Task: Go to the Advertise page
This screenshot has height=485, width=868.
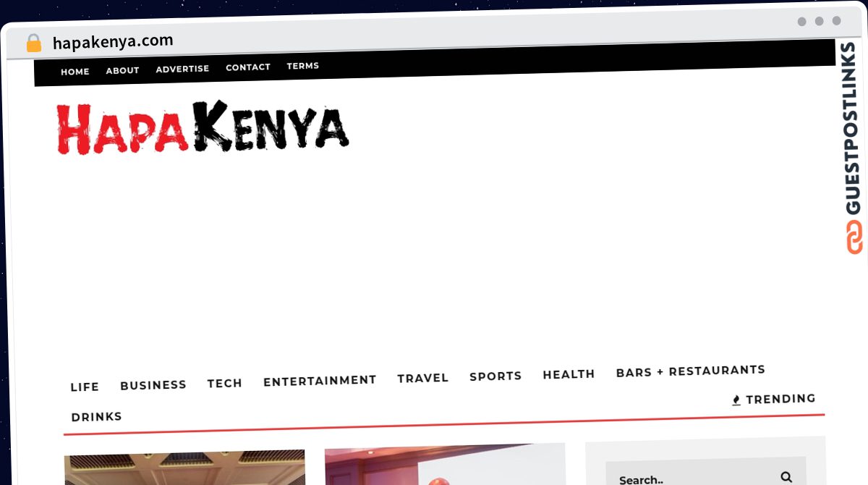Action: coord(182,69)
